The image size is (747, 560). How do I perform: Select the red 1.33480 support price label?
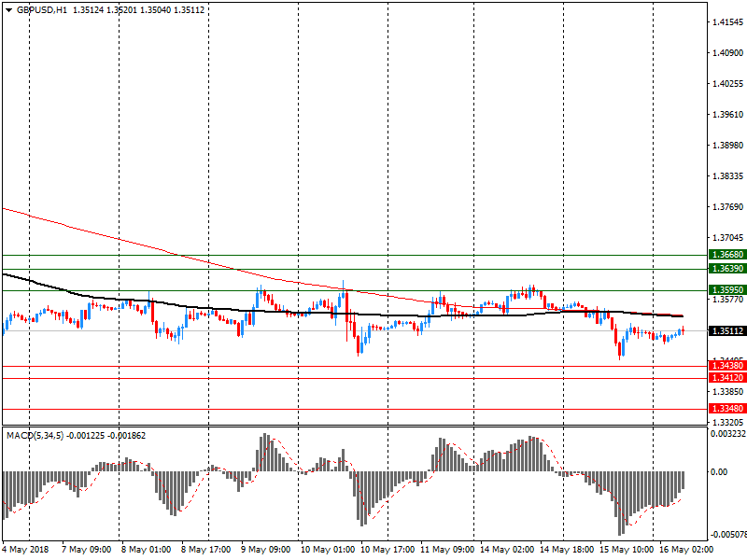pyautogui.click(x=726, y=409)
